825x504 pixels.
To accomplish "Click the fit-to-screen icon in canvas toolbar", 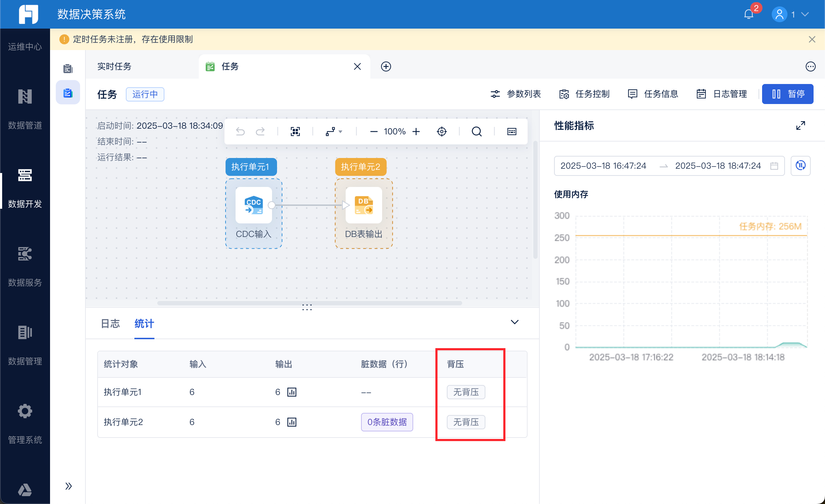I will [295, 132].
